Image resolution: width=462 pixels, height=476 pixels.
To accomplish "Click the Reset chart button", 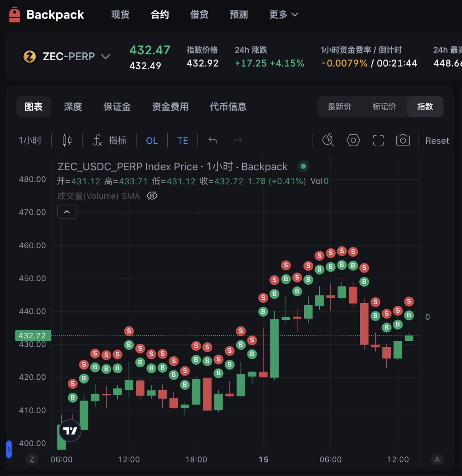I will [x=437, y=141].
